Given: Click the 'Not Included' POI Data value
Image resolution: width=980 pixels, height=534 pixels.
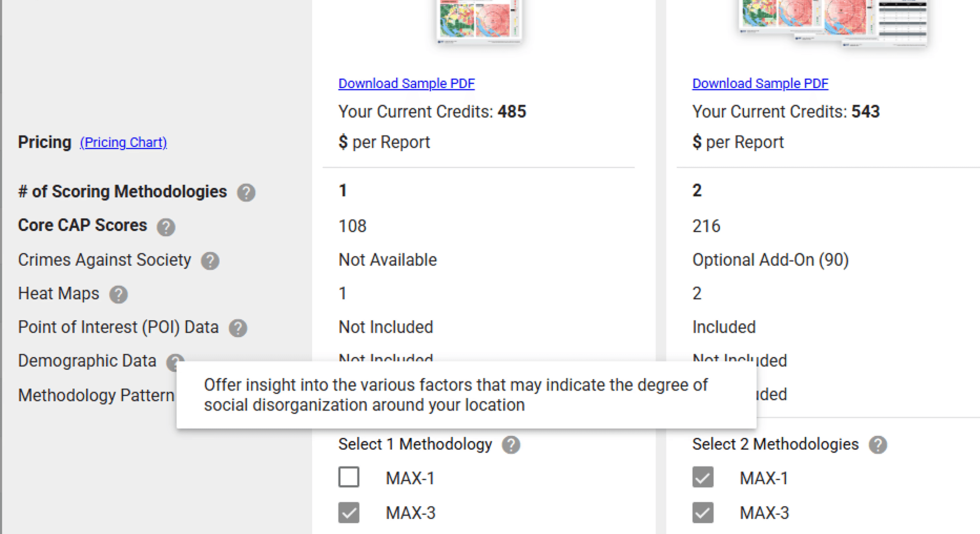Looking at the screenshot, I should (x=386, y=327).
